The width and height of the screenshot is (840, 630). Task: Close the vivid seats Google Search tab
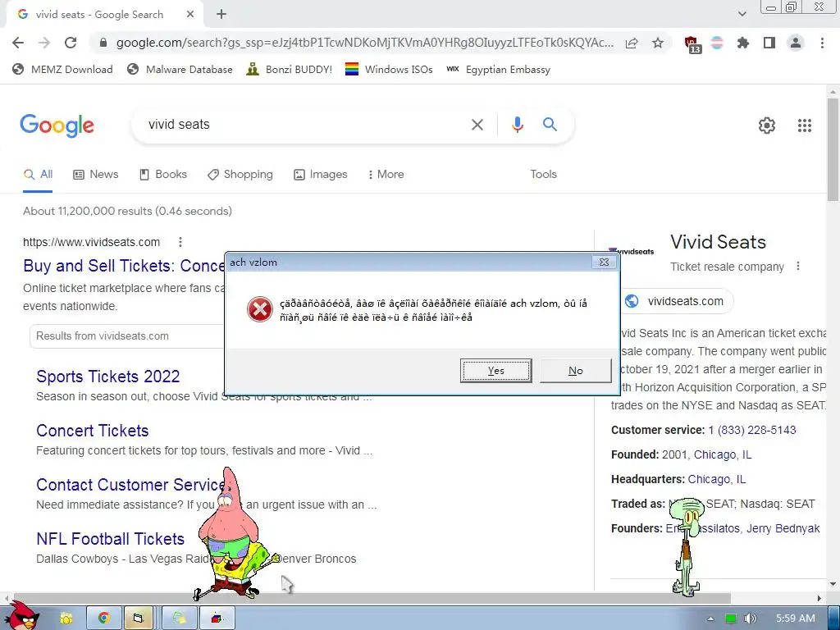click(x=190, y=15)
